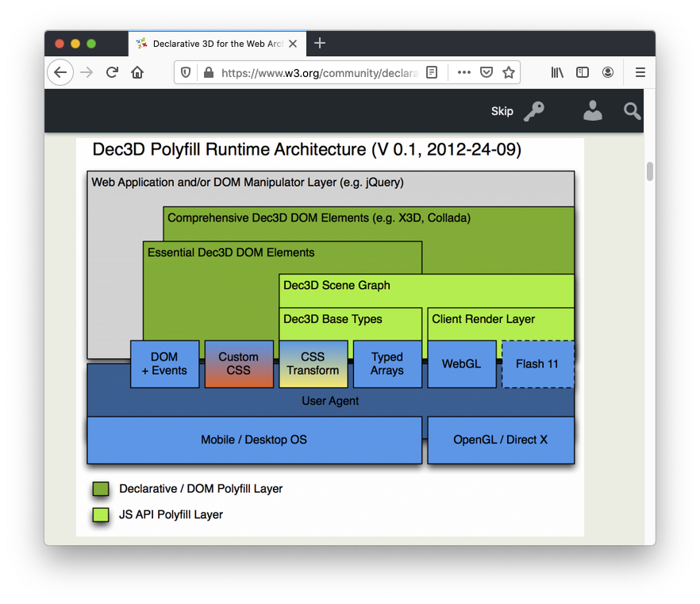The height and width of the screenshot is (604, 700).
Task: Bookmark this page with the star icon
Action: pos(509,72)
